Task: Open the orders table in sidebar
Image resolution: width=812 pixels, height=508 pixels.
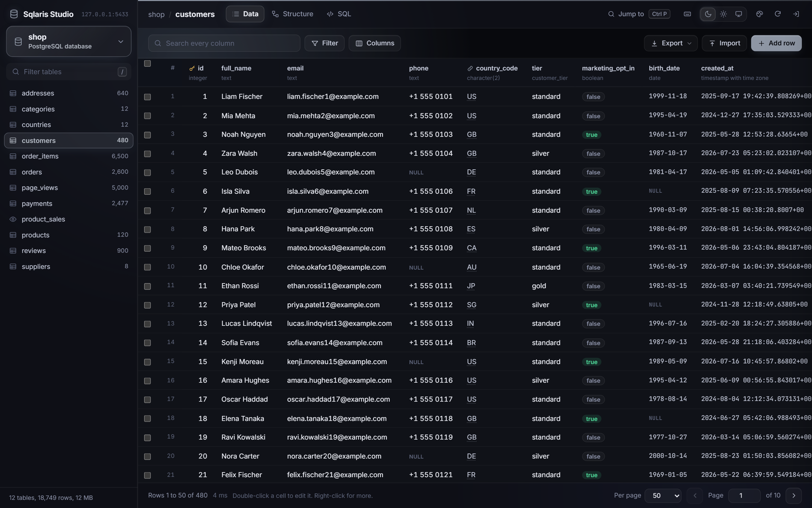Action: 69,172
